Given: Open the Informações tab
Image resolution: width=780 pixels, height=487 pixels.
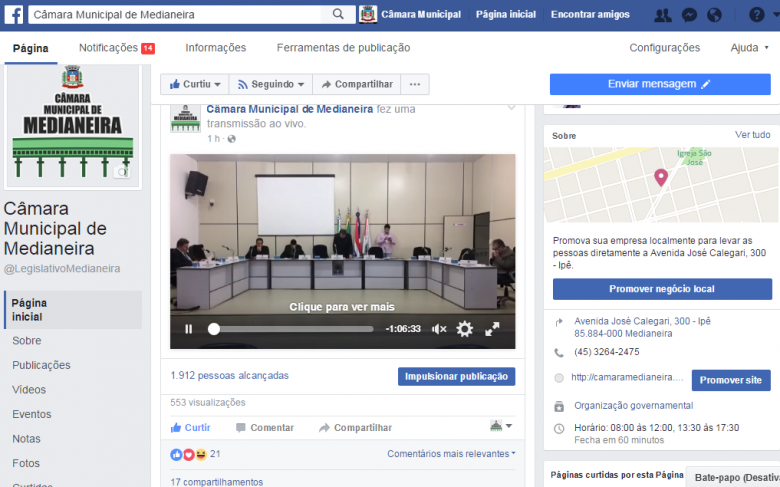Looking at the screenshot, I should 216,48.
